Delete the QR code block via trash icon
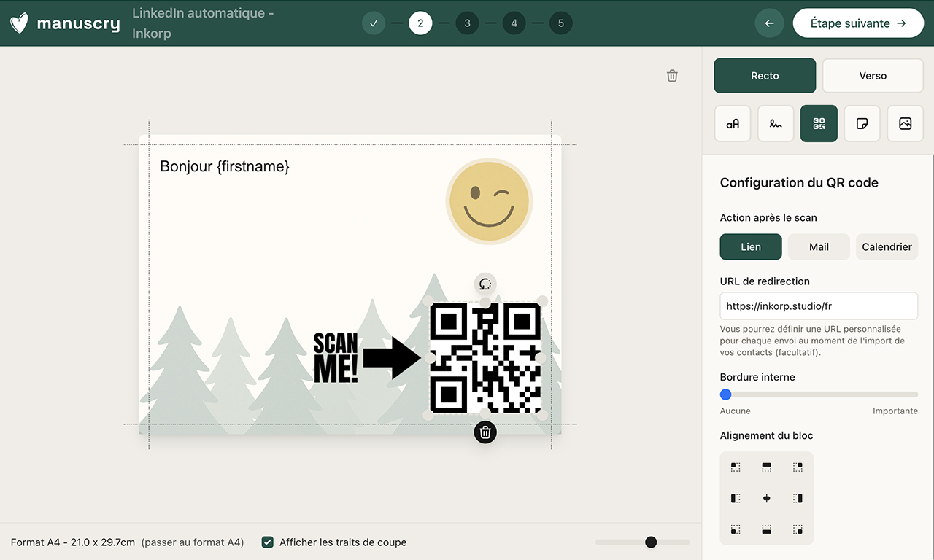This screenshot has height=560, width=934. 485,432
